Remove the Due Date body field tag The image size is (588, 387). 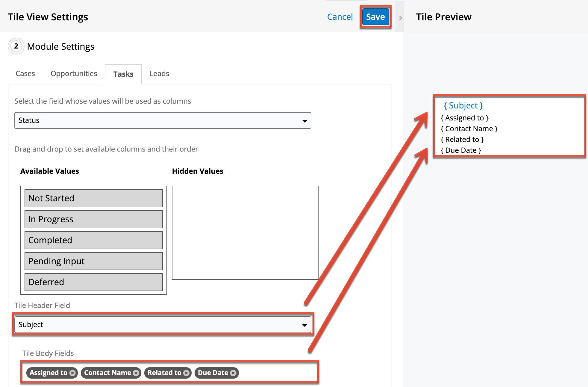click(x=233, y=373)
